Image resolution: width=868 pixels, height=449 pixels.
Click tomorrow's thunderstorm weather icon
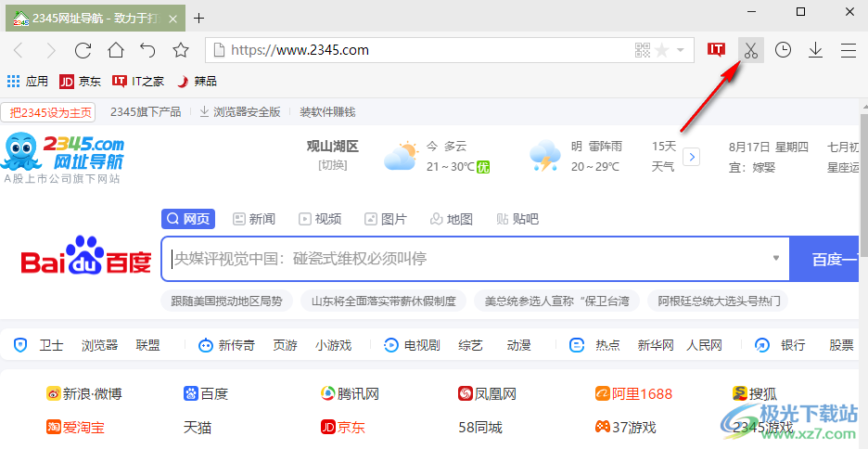tap(544, 157)
